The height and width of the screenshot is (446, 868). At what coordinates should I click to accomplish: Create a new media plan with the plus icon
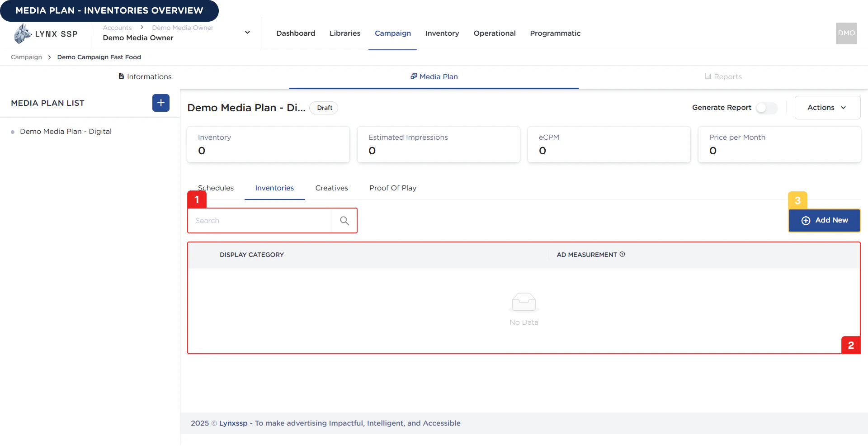pyautogui.click(x=160, y=103)
